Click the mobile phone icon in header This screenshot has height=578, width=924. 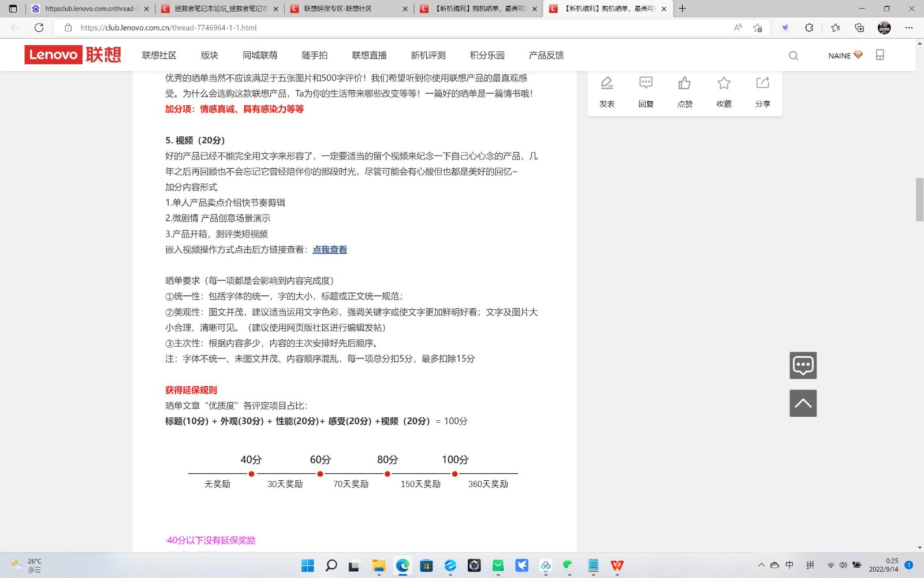point(880,55)
